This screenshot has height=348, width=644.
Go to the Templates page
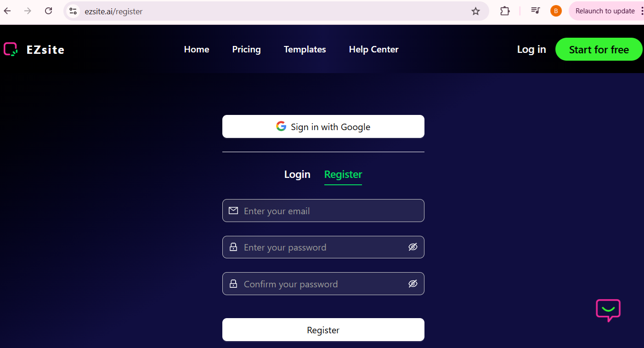tap(305, 50)
